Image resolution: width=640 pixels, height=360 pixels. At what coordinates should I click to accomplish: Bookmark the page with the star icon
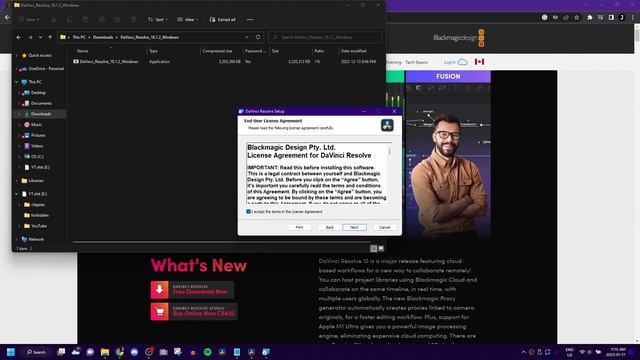577,18
